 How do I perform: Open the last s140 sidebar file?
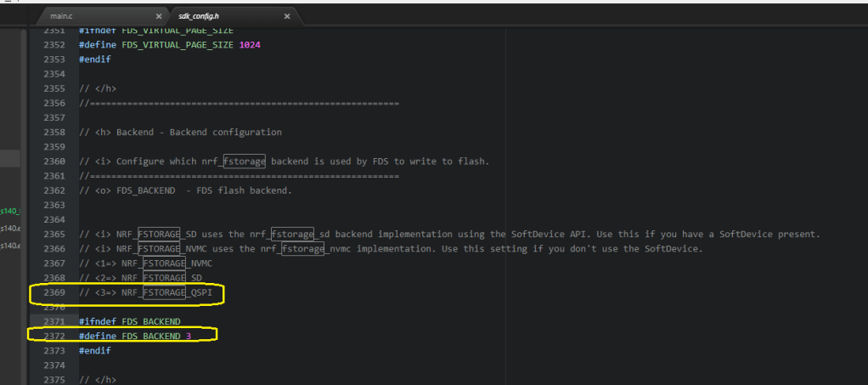[9, 246]
